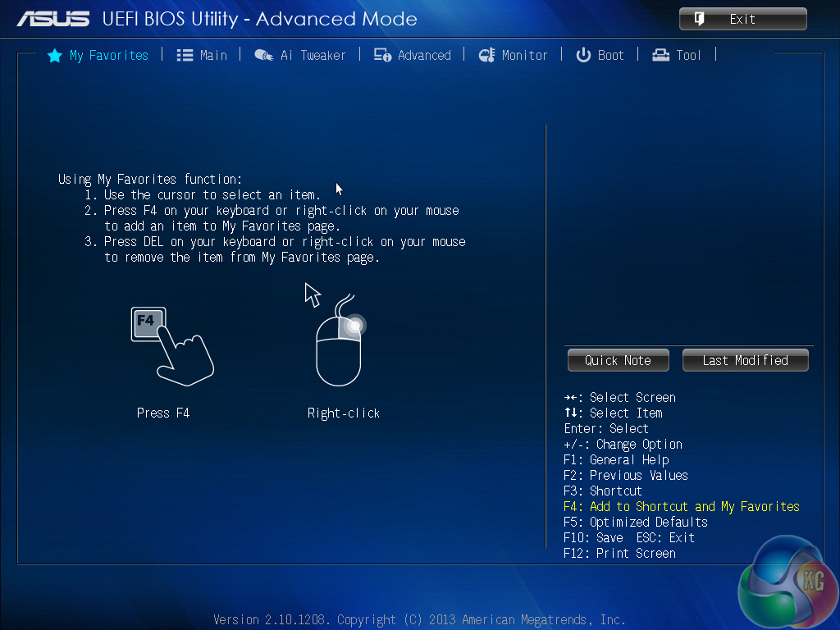
Task: Click the ASUS logo
Action: coord(53,19)
